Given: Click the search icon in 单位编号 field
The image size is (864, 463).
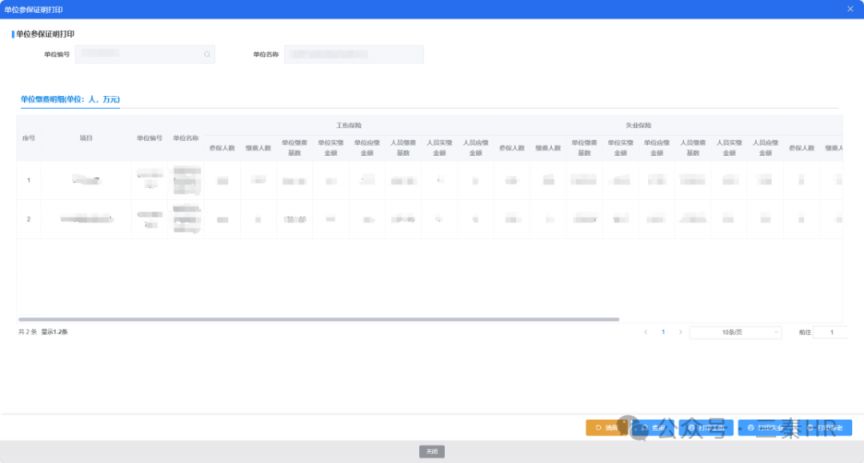Looking at the screenshot, I should (207, 55).
